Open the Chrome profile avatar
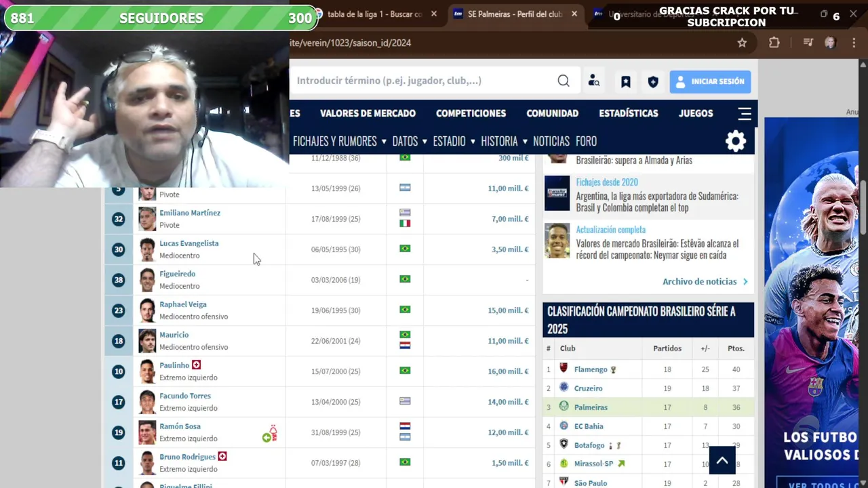The height and width of the screenshot is (488, 868). tap(830, 43)
